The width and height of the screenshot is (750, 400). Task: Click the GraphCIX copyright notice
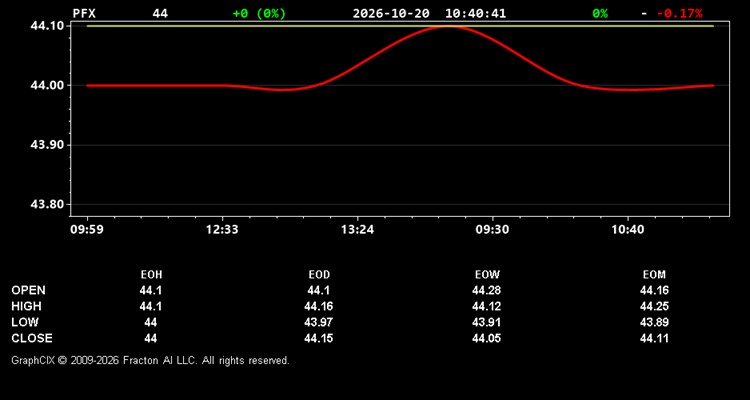click(x=150, y=360)
